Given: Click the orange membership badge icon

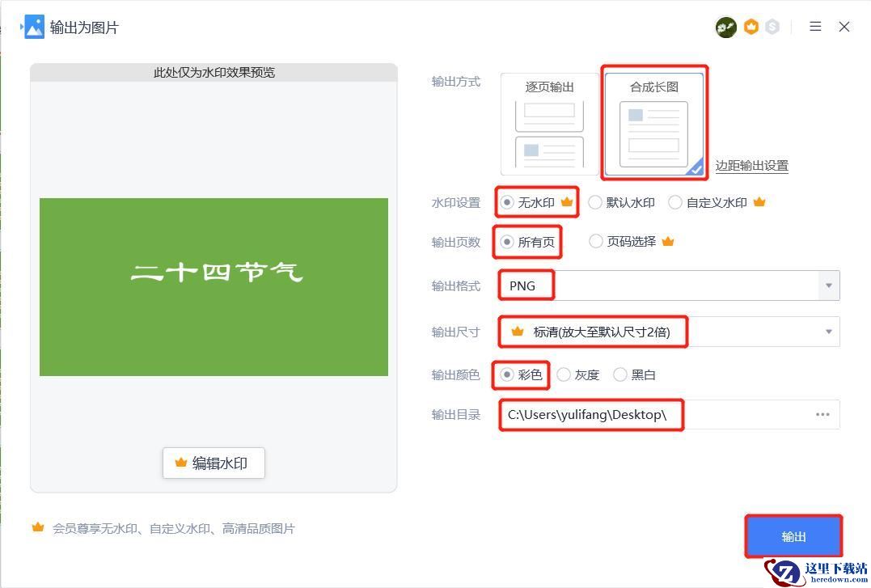Looking at the screenshot, I should (751, 27).
